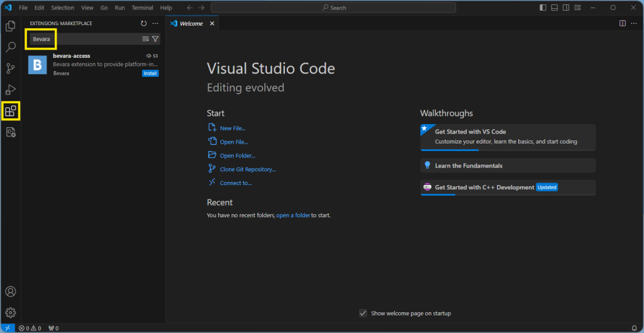This screenshot has height=333, width=644.
Task: Click the VS Code logo in title bar
Action: (x=8, y=8)
